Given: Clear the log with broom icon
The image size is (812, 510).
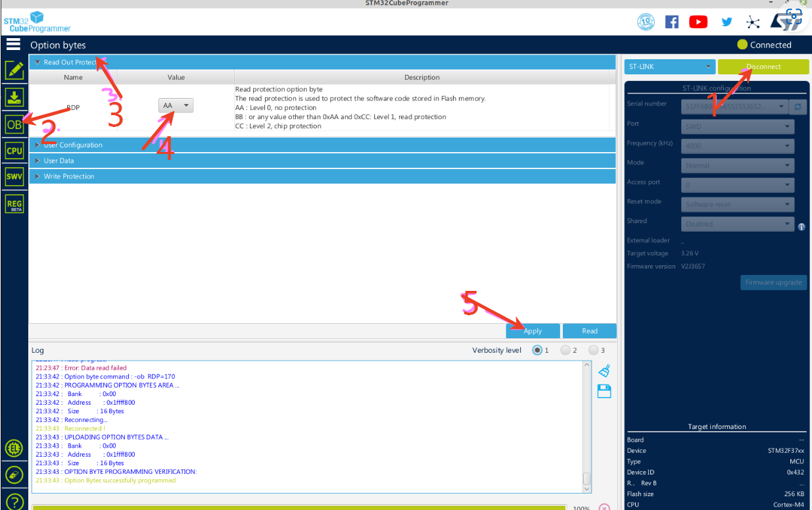Looking at the screenshot, I should pyautogui.click(x=605, y=371).
